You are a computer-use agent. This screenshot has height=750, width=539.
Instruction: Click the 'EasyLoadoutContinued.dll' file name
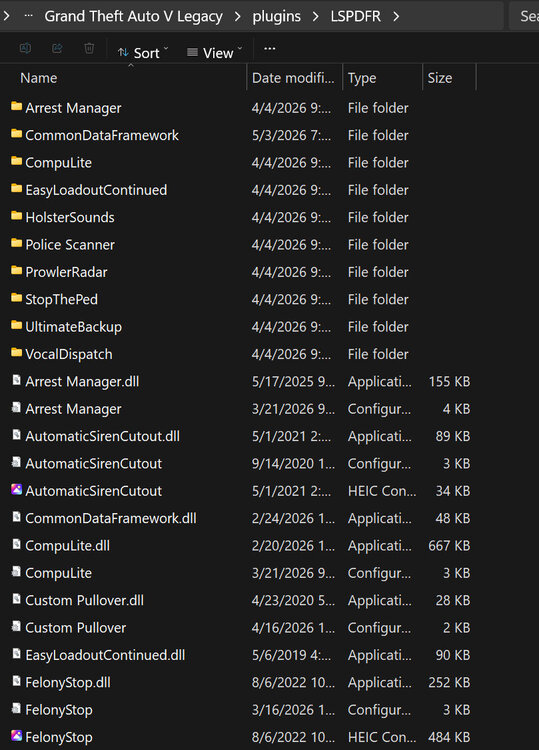[x=105, y=655]
